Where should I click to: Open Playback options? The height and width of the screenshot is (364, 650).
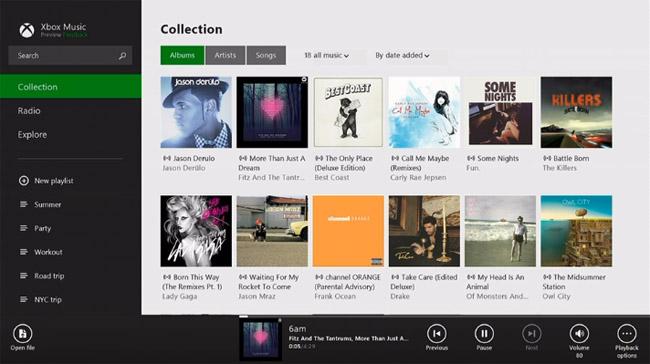(x=627, y=334)
